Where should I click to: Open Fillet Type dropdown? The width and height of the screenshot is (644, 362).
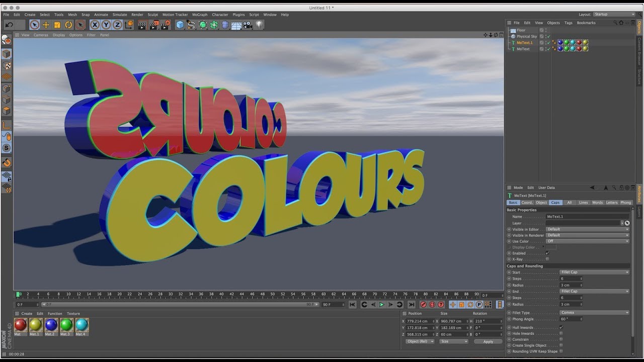(594, 313)
